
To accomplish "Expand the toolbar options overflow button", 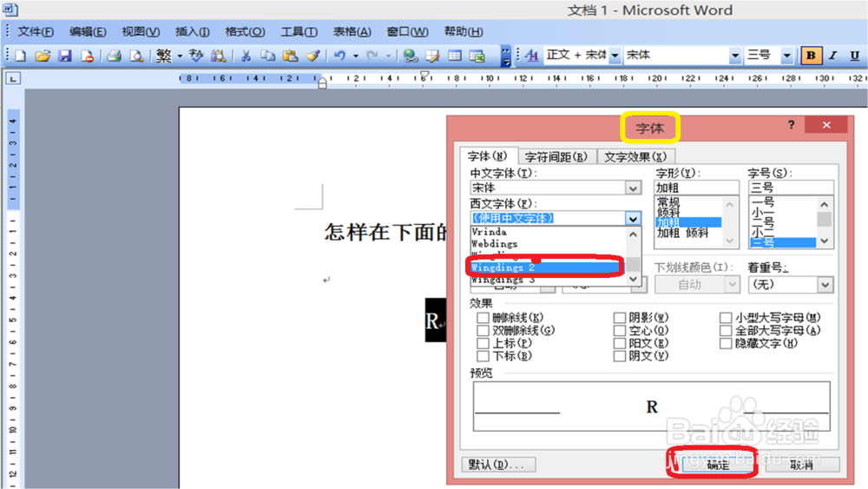I will point(505,56).
